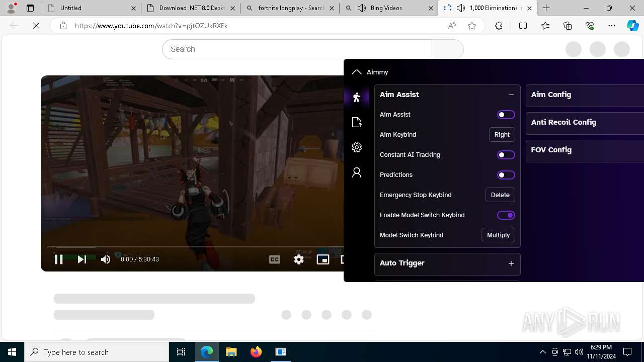644x362 pixels.
Task: Switch to Download .NET 8.0 Desktop tab
Action: (x=190, y=8)
